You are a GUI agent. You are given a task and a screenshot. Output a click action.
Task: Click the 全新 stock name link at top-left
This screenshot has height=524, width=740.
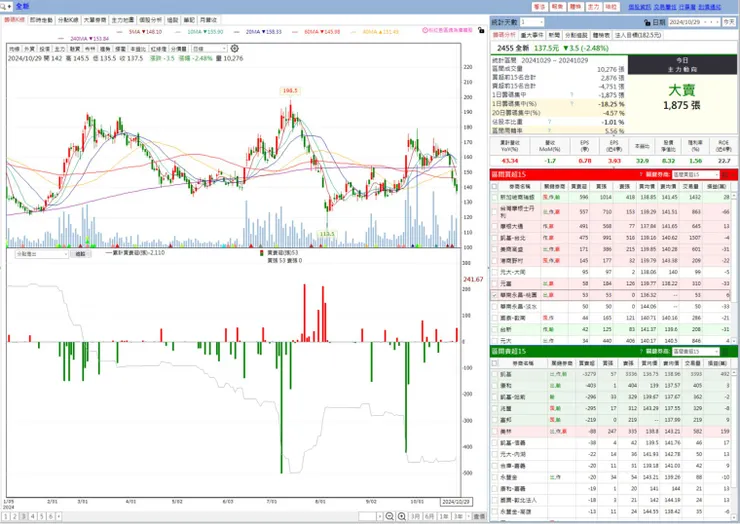click(x=22, y=6)
